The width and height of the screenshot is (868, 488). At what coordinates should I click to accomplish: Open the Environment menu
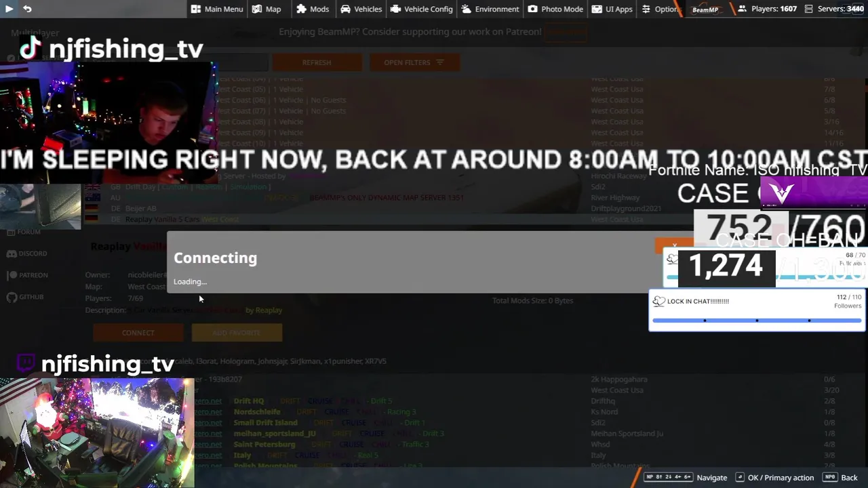(x=490, y=9)
